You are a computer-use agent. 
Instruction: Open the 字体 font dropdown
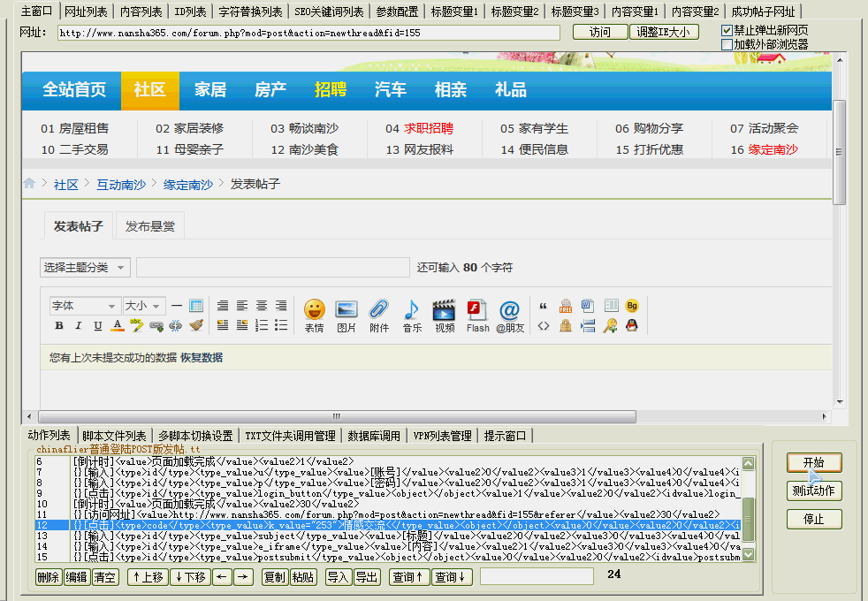[x=85, y=306]
